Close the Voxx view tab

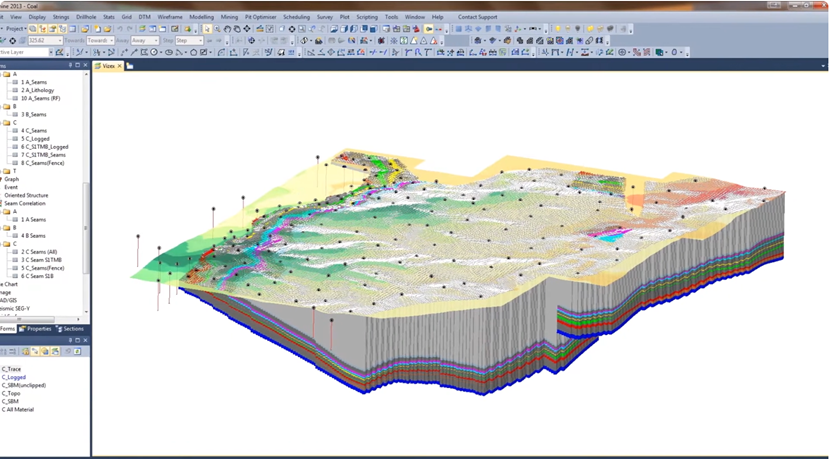pyautogui.click(x=120, y=66)
